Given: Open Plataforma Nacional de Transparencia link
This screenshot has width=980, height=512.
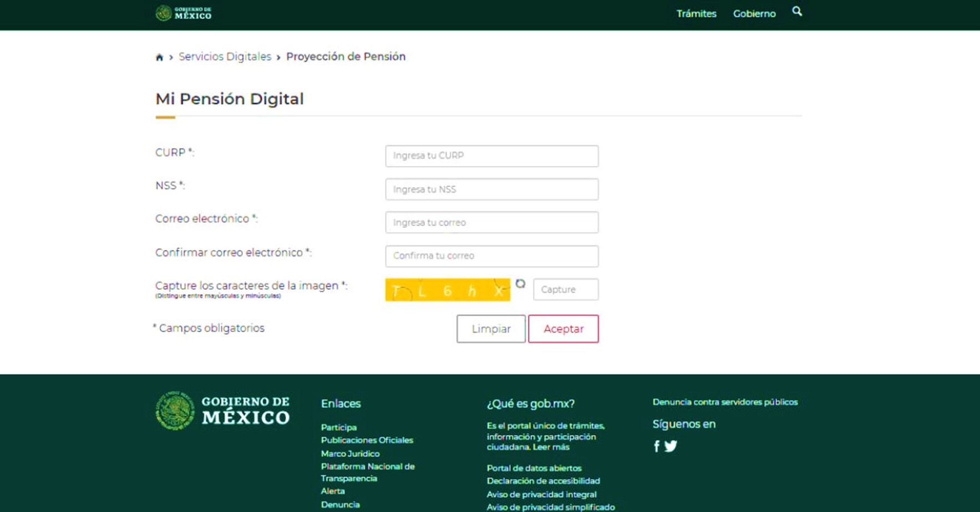Looking at the screenshot, I should (x=368, y=472).
